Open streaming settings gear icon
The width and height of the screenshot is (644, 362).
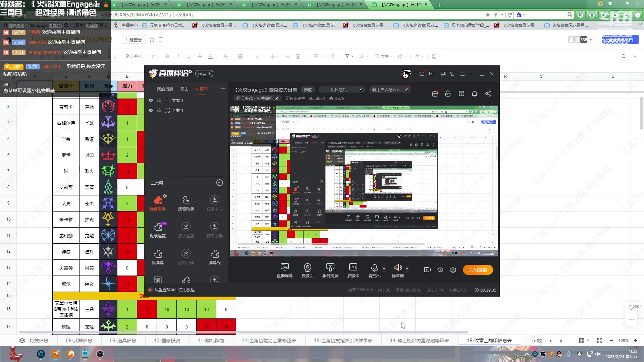click(x=453, y=270)
